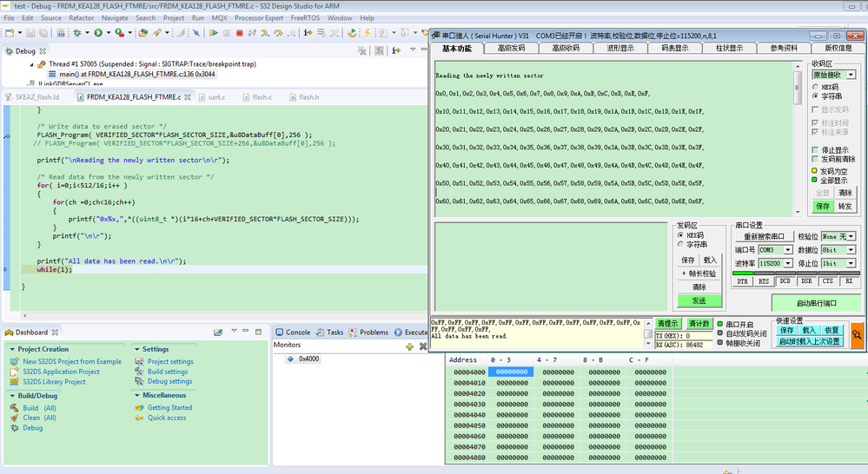Image resolution: width=868 pixels, height=474 pixels.
Task: Click the Resume debug toolbar icon
Action: coord(214,33)
